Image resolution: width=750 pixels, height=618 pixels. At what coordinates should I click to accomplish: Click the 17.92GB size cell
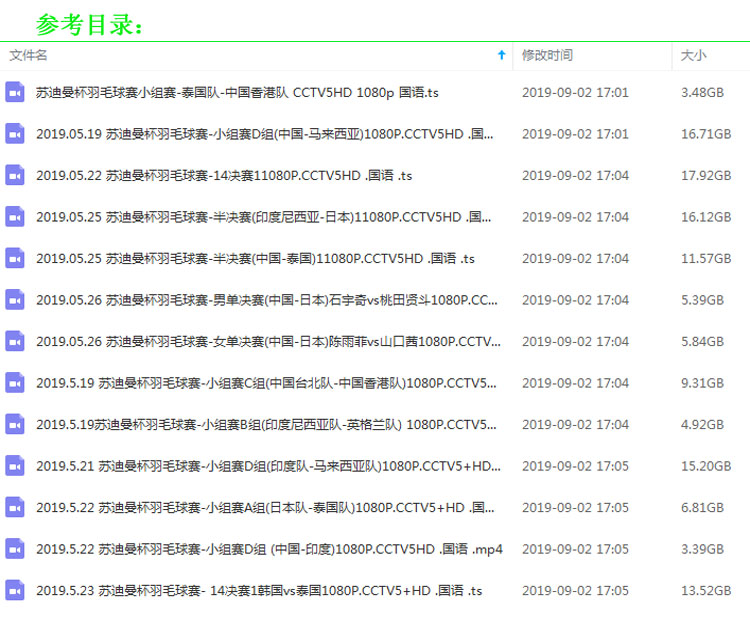coord(705,175)
